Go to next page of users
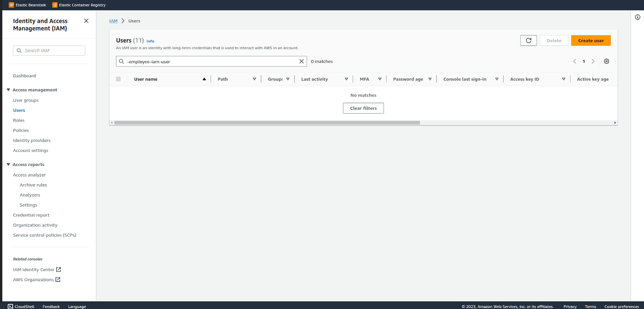 coord(593,61)
